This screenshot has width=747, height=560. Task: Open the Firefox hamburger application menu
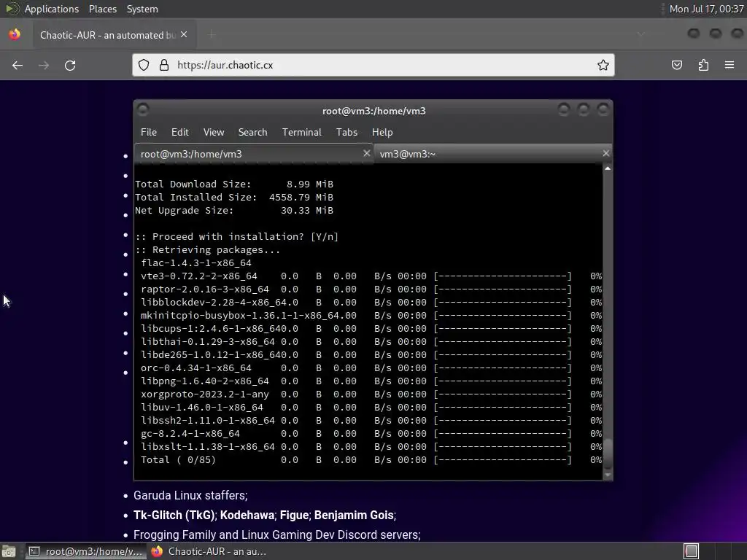(729, 65)
